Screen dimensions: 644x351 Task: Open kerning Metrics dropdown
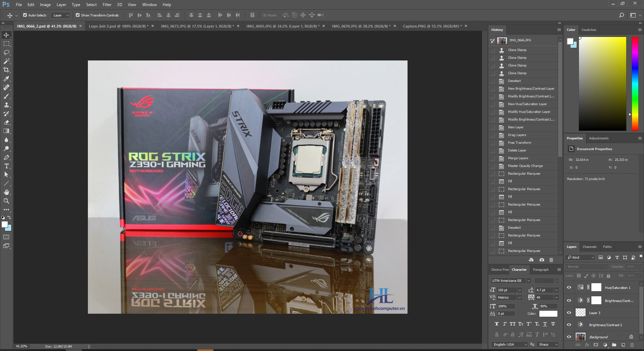click(x=520, y=298)
